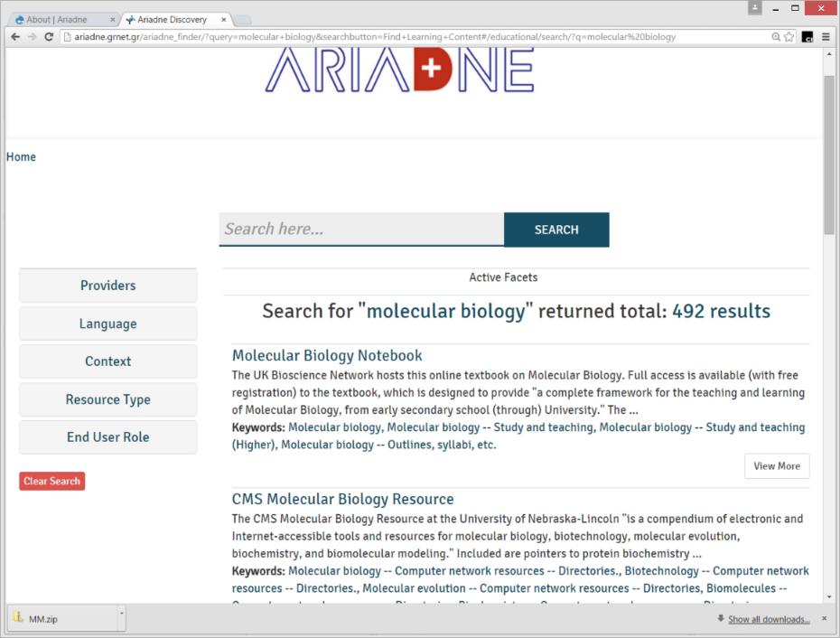Click the Ariadne logo at top
840x638 pixels.
[x=399, y=70]
